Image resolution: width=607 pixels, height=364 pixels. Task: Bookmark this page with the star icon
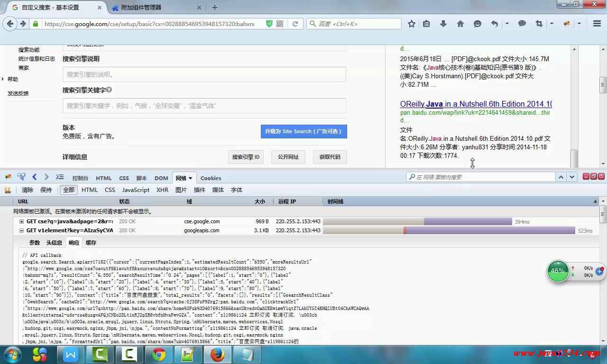pos(412,24)
